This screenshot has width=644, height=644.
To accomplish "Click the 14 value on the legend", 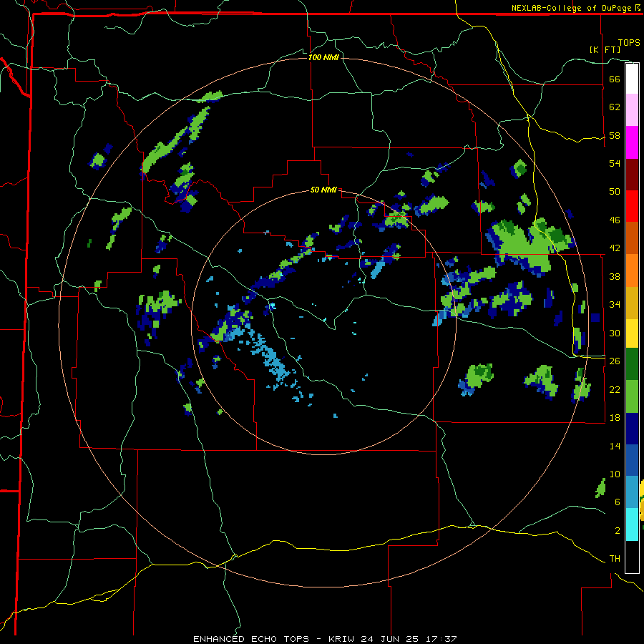I will (x=615, y=446).
